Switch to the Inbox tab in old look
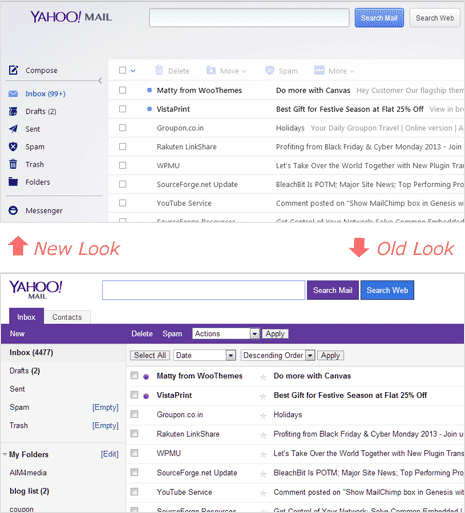Image resolution: width=465 pixels, height=513 pixels. [x=26, y=317]
